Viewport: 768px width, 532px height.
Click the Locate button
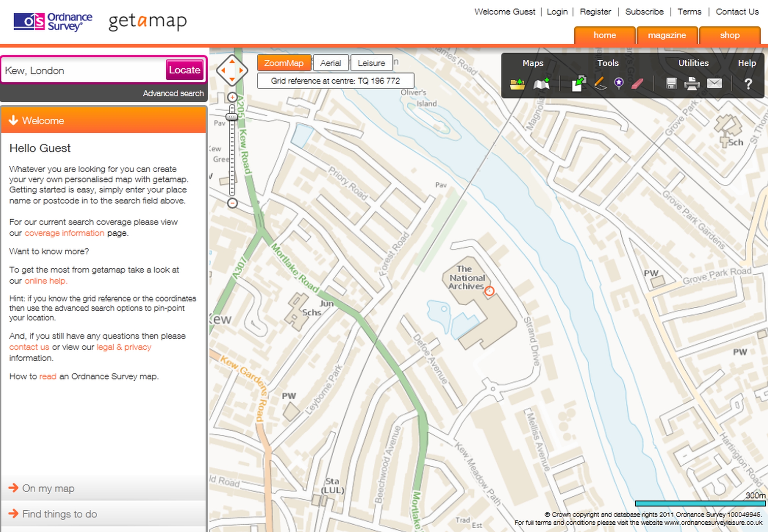coord(184,70)
